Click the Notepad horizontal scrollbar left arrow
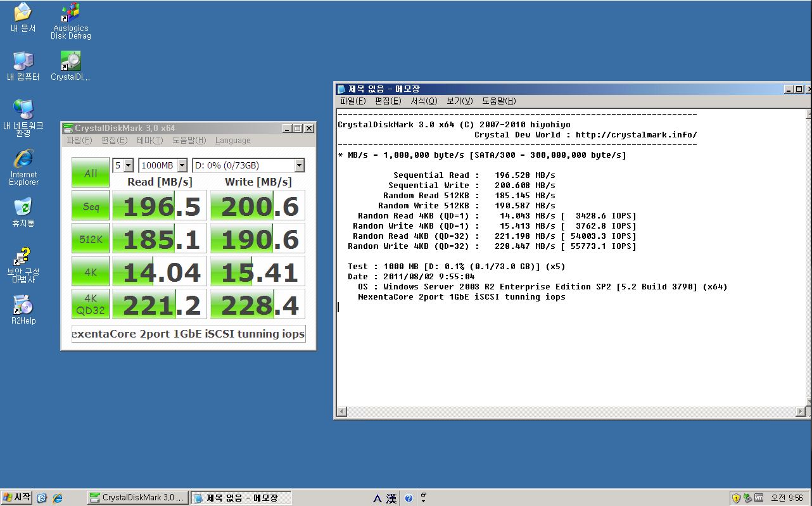The image size is (812, 506). (342, 412)
